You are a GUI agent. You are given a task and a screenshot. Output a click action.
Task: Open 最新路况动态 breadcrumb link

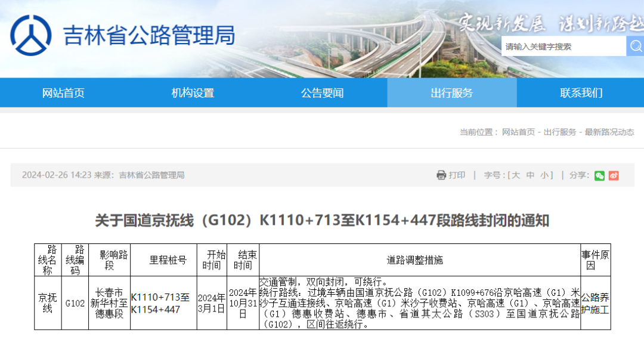click(x=609, y=132)
